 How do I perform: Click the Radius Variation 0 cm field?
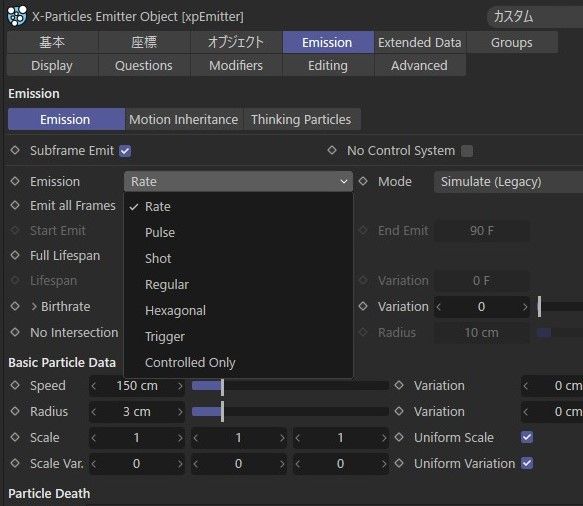(552, 412)
